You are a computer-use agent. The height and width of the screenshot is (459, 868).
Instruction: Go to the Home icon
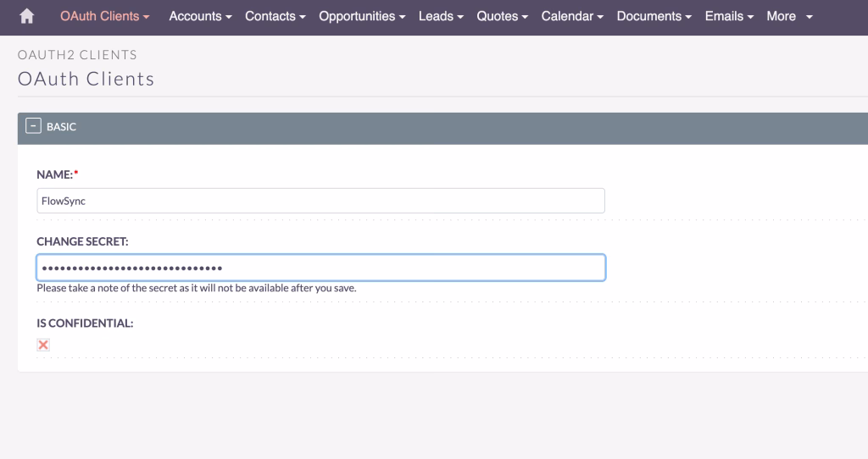[x=26, y=16]
